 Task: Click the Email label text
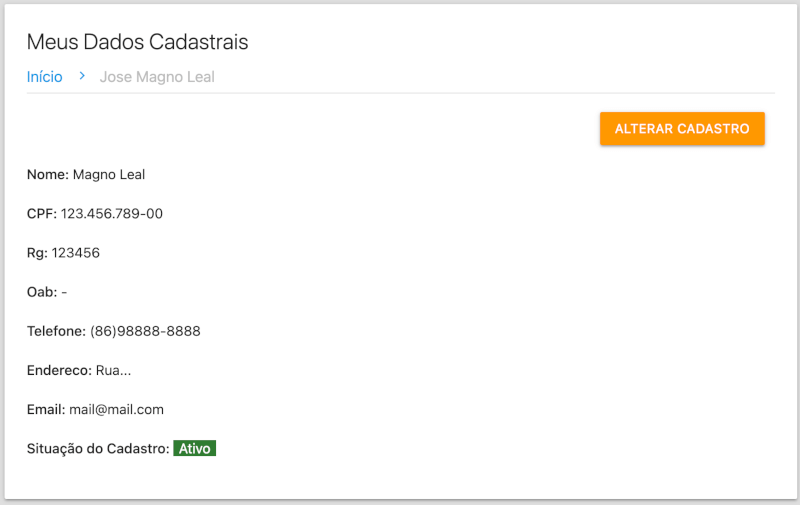[46, 410]
